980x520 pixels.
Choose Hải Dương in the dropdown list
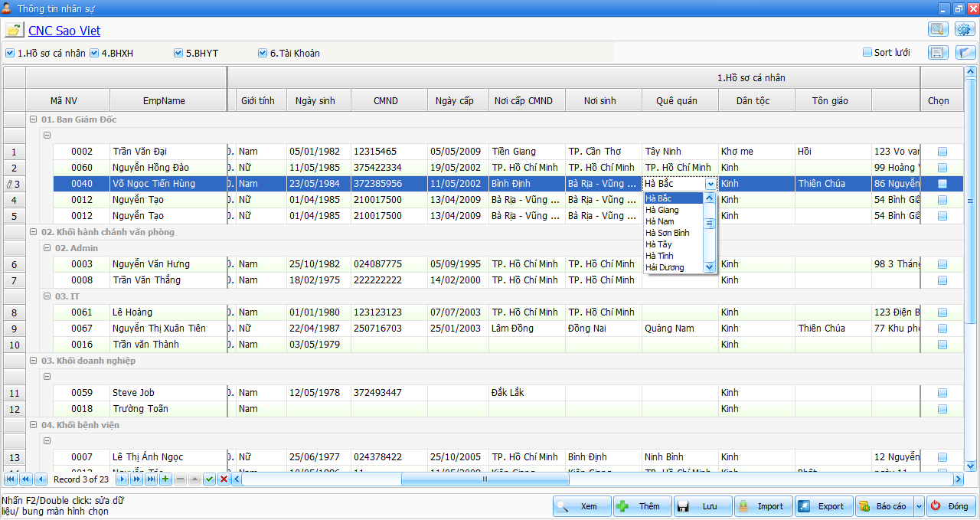[x=665, y=267]
